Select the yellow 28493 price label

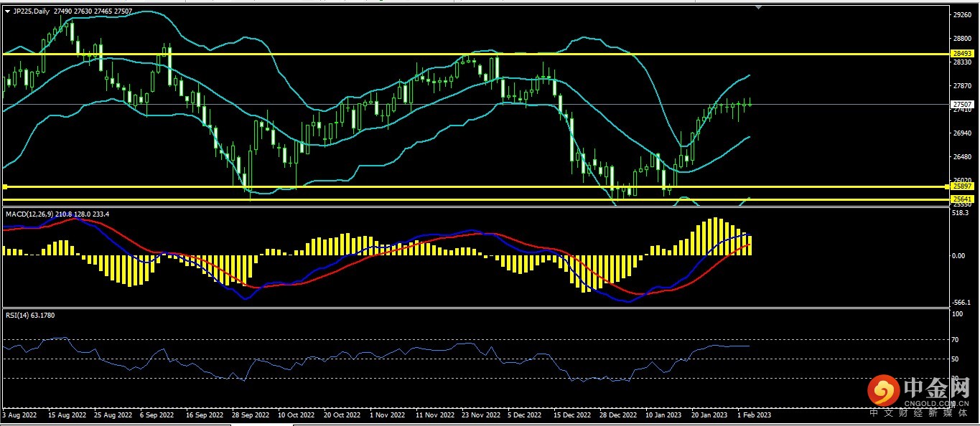(x=961, y=54)
